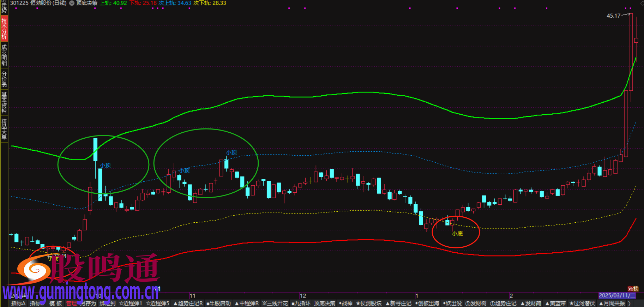Screen dimensions: 644x307
Task: Apply ■牛股启动 indicator
Action: (x=218, y=303)
